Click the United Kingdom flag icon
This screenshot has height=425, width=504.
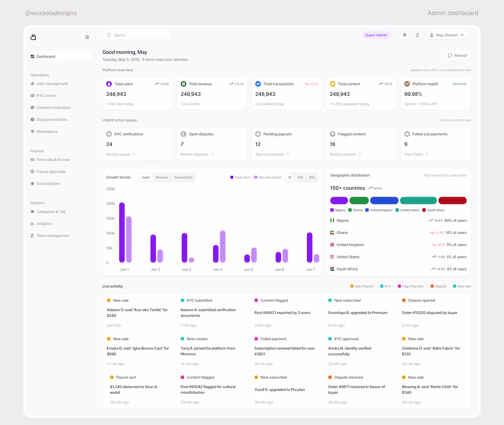click(x=332, y=245)
